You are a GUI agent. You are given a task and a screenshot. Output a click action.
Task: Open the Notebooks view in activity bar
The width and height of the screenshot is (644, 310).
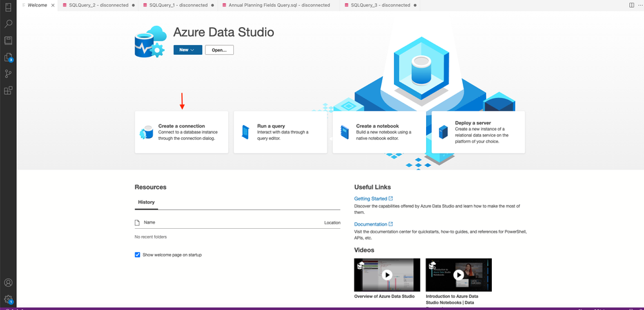tap(8, 41)
